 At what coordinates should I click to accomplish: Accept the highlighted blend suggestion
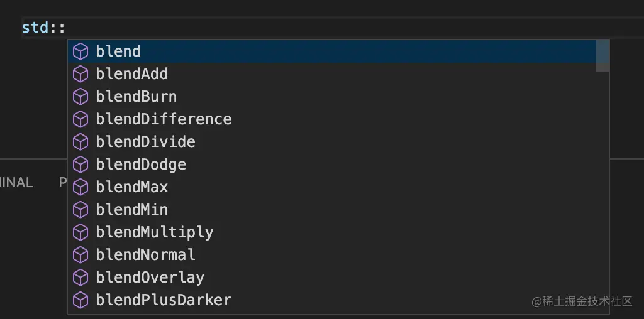click(x=332, y=51)
